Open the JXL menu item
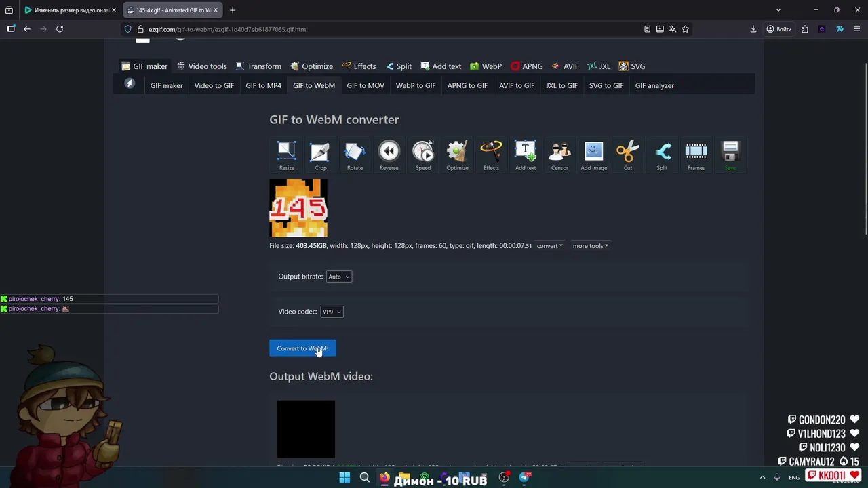The width and height of the screenshot is (868, 488). (599, 66)
